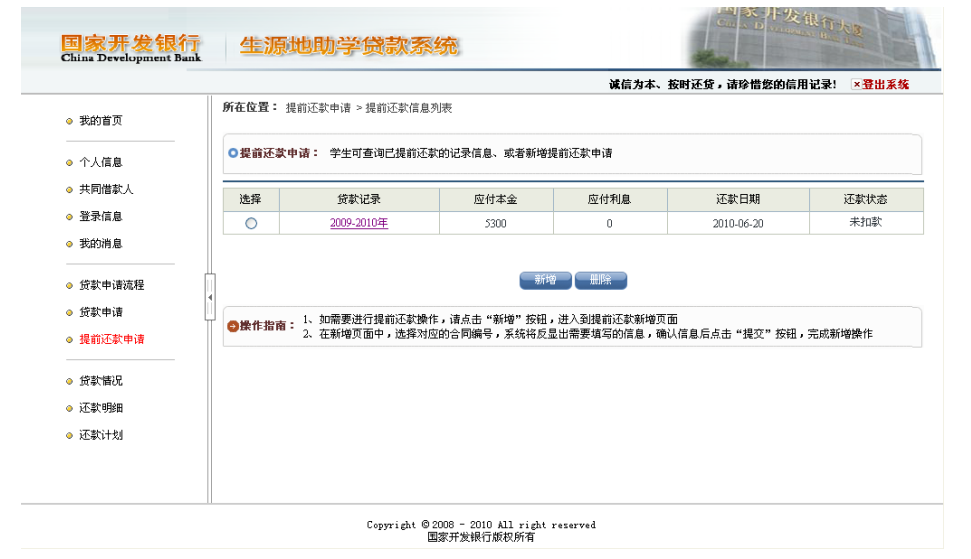Image resolution: width=971 pixels, height=559 pixels.
Task: Select the radio button for 2009-2010年 loan
Action: (x=251, y=223)
